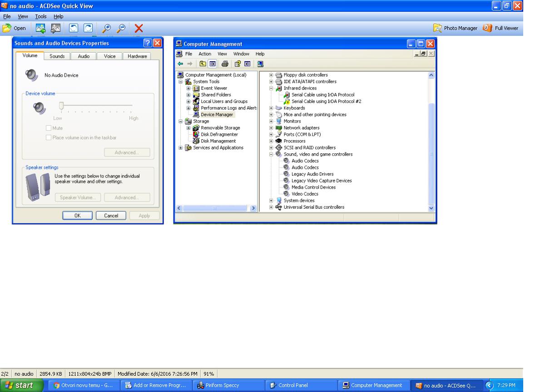The height and width of the screenshot is (392, 550).
Task: Click Cancel in the Sounds dialog
Action: point(111,216)
